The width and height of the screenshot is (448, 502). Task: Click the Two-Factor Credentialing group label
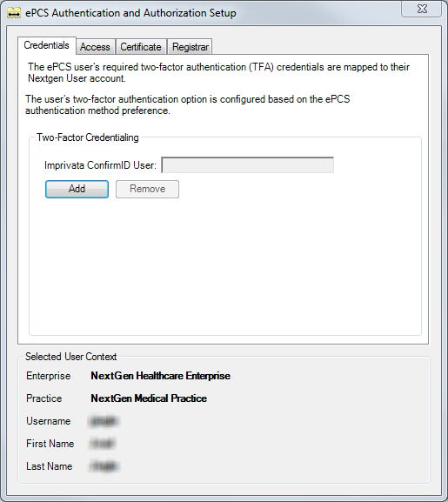(88, 137)
